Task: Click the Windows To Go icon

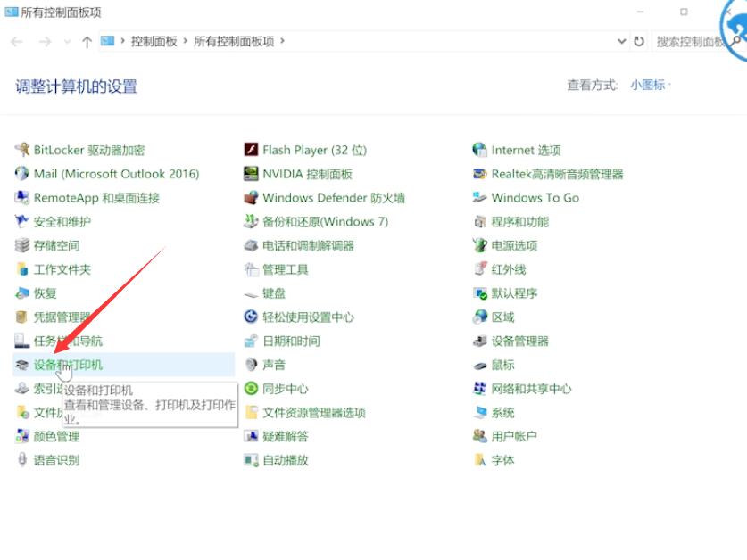Action: 480,198
